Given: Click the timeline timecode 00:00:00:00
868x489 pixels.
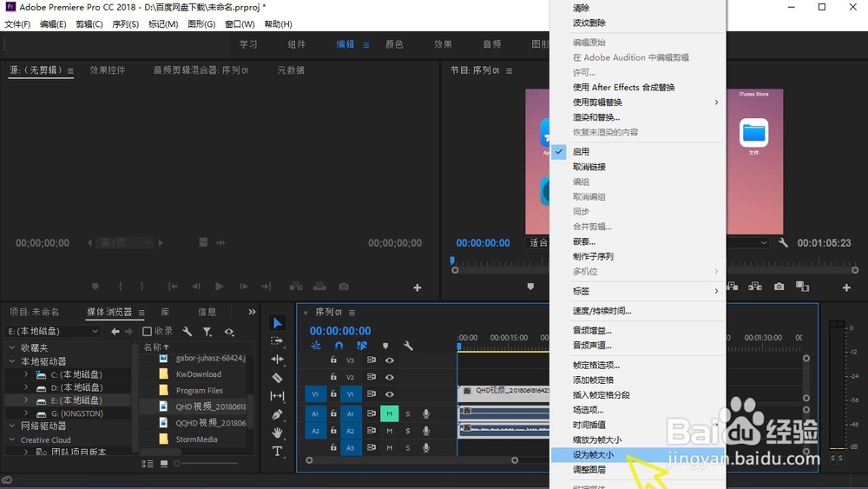Looking at the screenshot, I should pyautogui.click(x=340, y=331).
